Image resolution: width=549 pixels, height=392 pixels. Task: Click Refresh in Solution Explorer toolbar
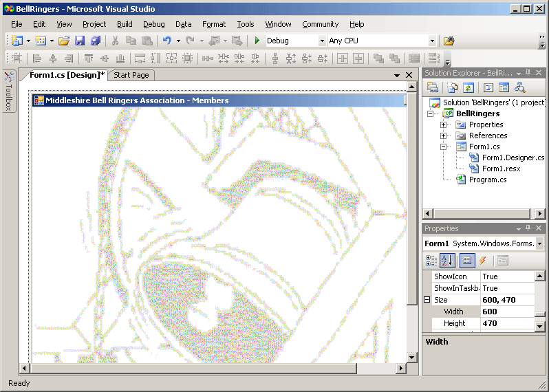[x=469, y=87]
